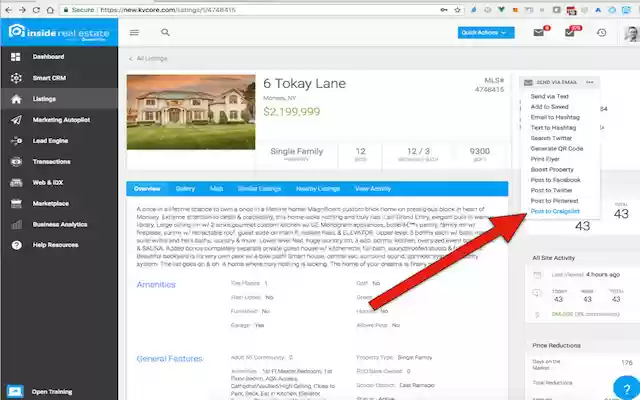Switch to the Gallery tab
The image size is (640, 400).
[x=185, y=189]
